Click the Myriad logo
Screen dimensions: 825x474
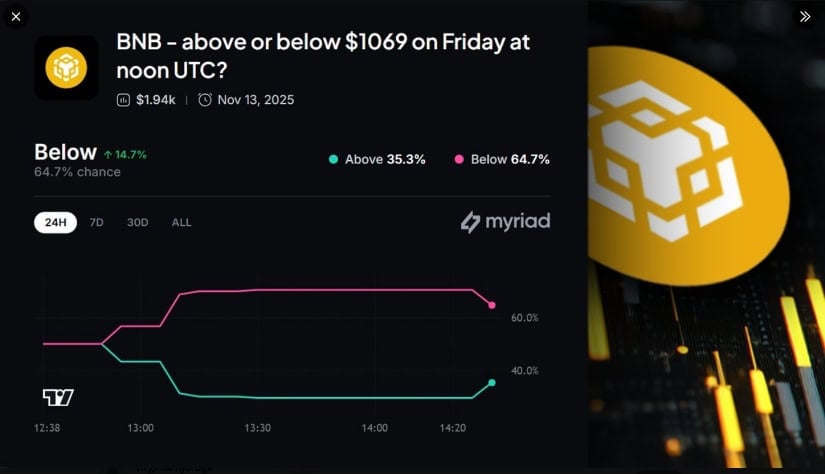tap(505, 221)
